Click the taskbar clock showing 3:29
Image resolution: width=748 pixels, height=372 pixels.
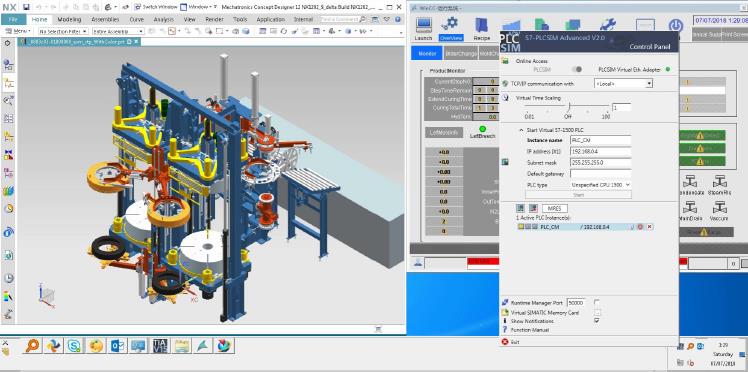point(722,344)
